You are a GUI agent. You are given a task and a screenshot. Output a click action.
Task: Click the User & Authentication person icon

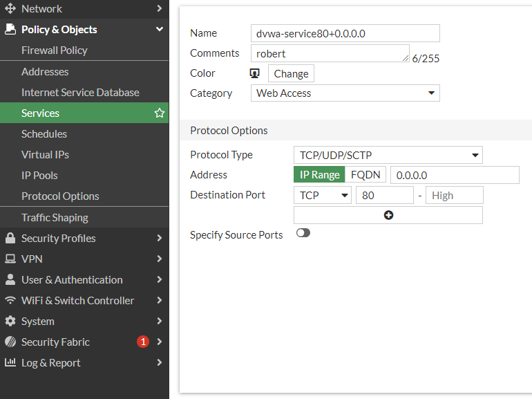10,279
